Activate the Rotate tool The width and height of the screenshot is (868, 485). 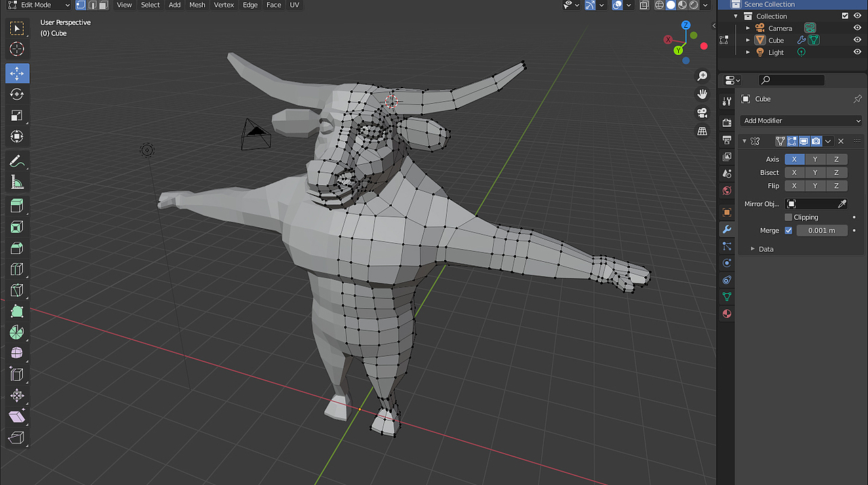(x=17, y=94)
